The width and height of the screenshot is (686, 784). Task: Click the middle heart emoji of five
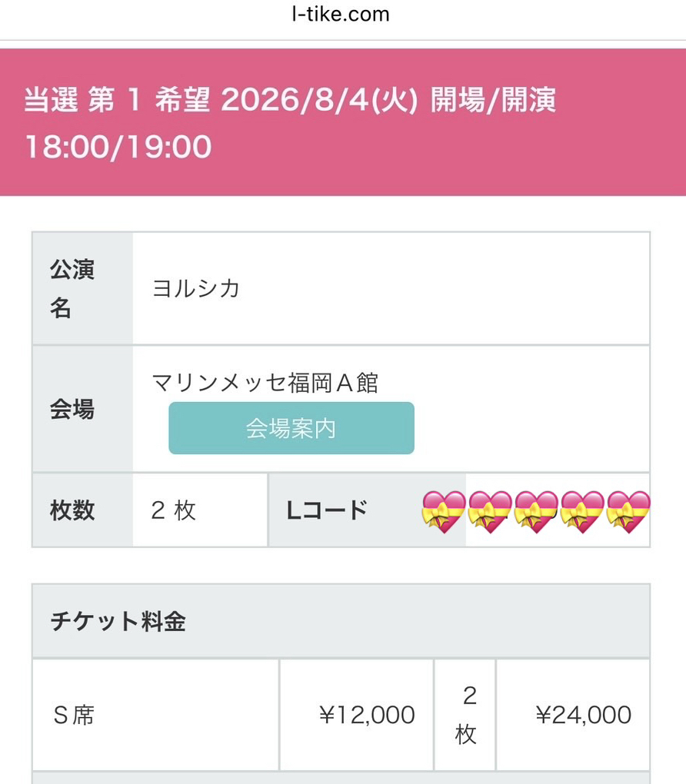click(x=536, y=511)
